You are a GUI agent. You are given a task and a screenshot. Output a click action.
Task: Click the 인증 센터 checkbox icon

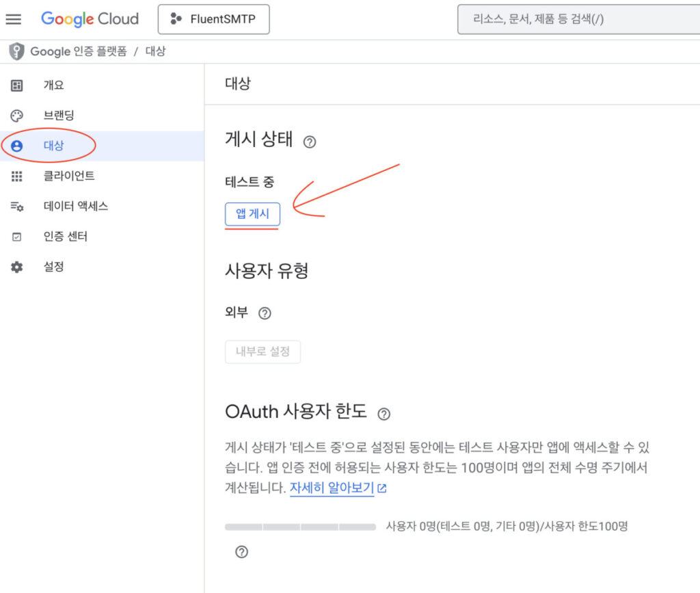16,237
